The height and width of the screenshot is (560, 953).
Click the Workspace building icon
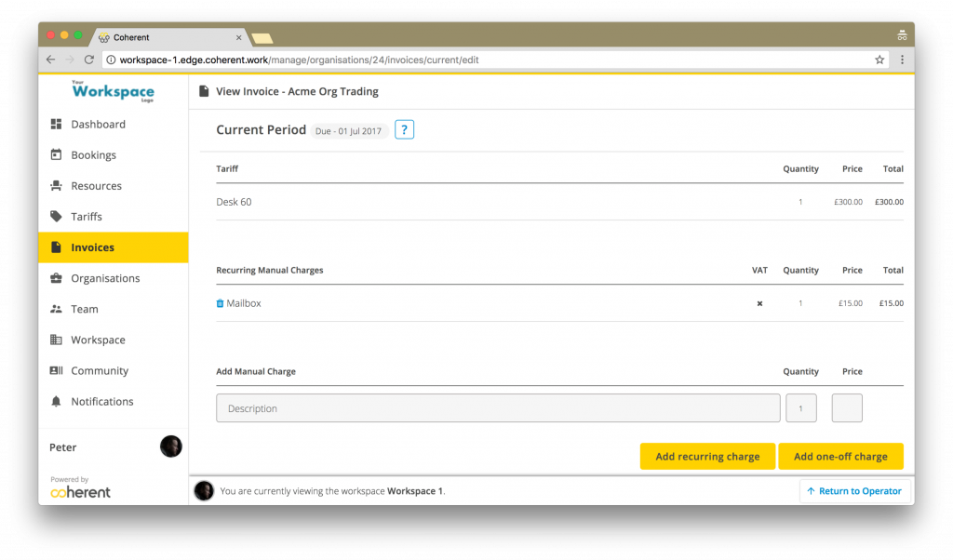(x=56, y=340)
